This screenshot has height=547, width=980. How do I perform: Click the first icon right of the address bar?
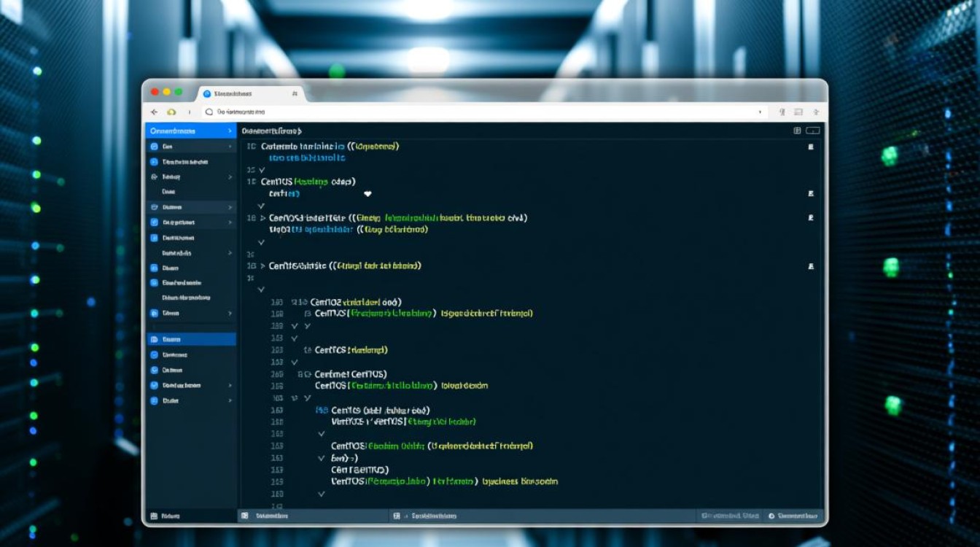tap(782, 112)
